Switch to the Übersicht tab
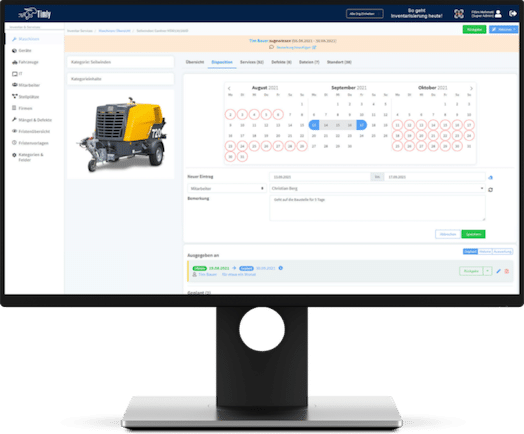Screen dimensions: 524x434 [195, 62]
